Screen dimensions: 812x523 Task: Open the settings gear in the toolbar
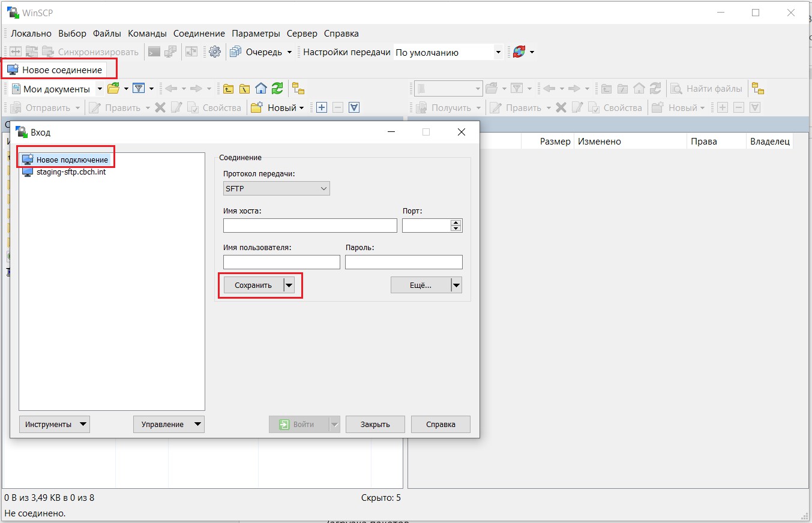[215, 52]
